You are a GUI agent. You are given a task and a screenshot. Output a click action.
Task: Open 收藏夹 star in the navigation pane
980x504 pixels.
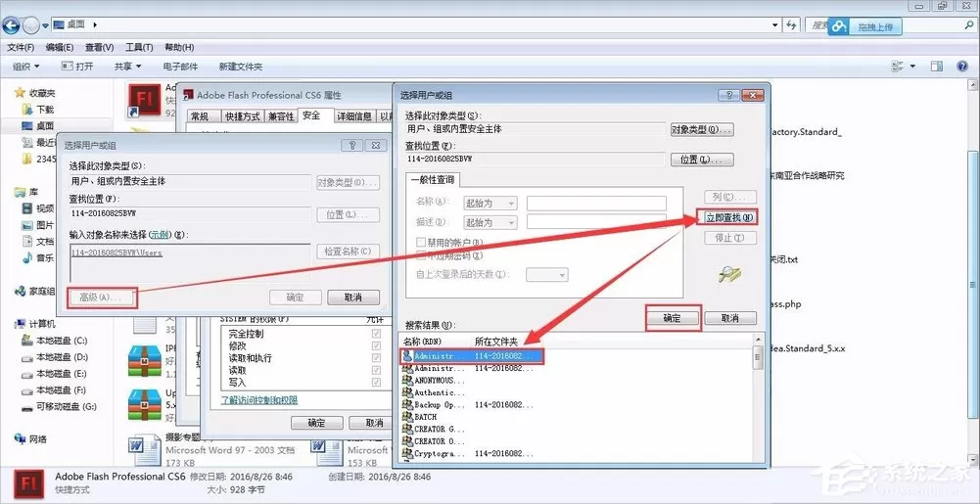coord(20,93)
